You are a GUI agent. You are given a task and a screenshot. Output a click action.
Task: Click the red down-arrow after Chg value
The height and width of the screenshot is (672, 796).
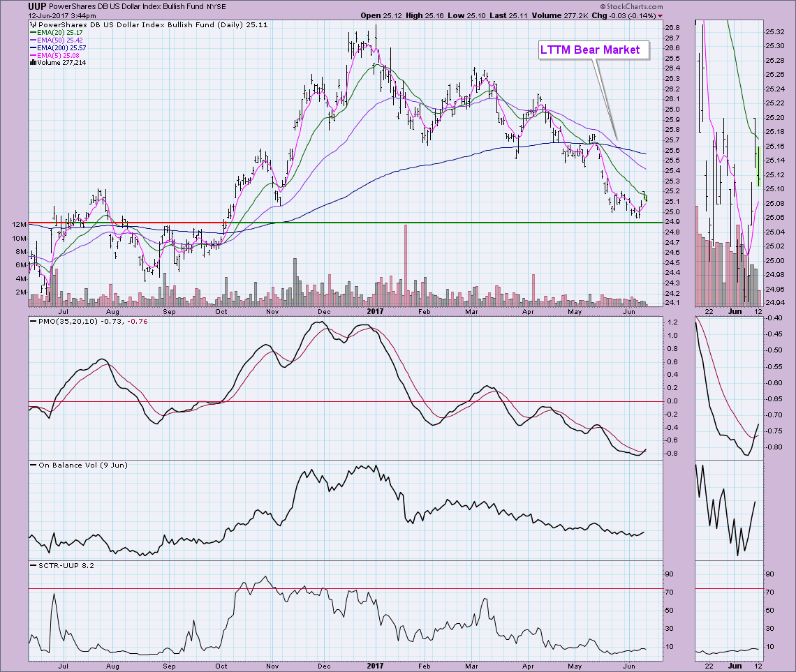point(661,15)
